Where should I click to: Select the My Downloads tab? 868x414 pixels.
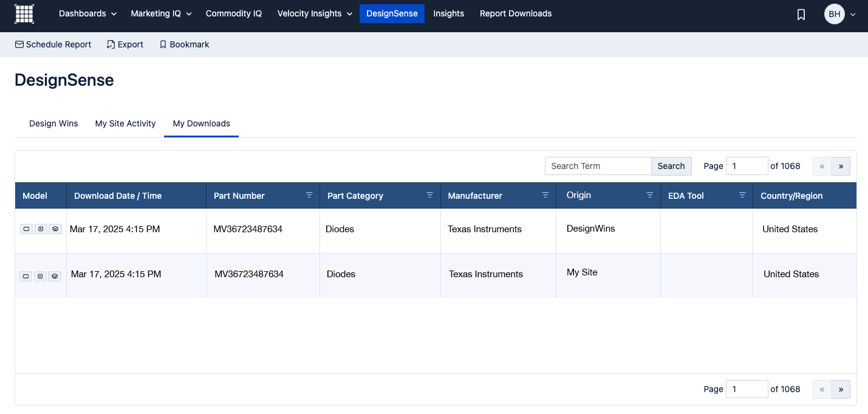click(201, 123)
